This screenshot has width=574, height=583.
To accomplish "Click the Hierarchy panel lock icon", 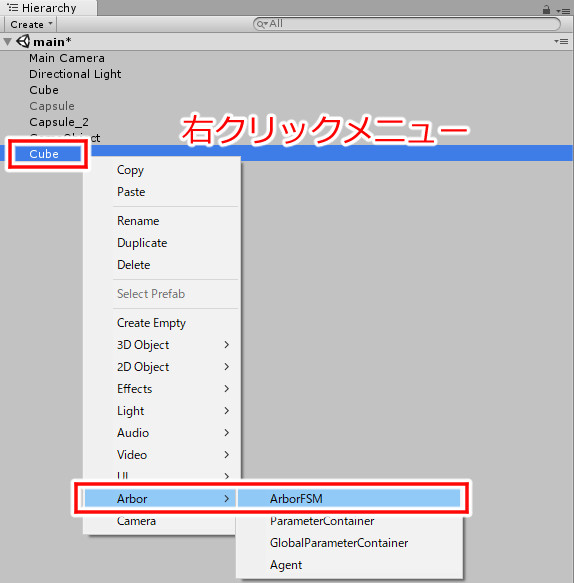I will pos(546,9).
